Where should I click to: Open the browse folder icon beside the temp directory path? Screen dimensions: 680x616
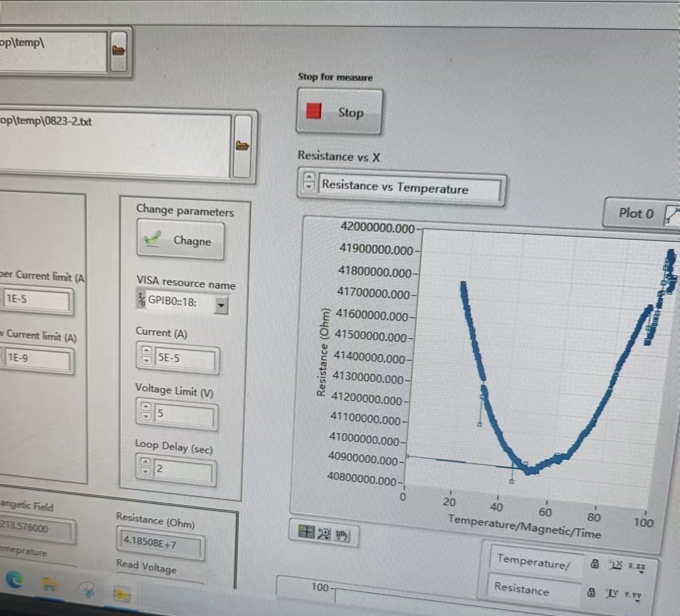click(118, 50)
